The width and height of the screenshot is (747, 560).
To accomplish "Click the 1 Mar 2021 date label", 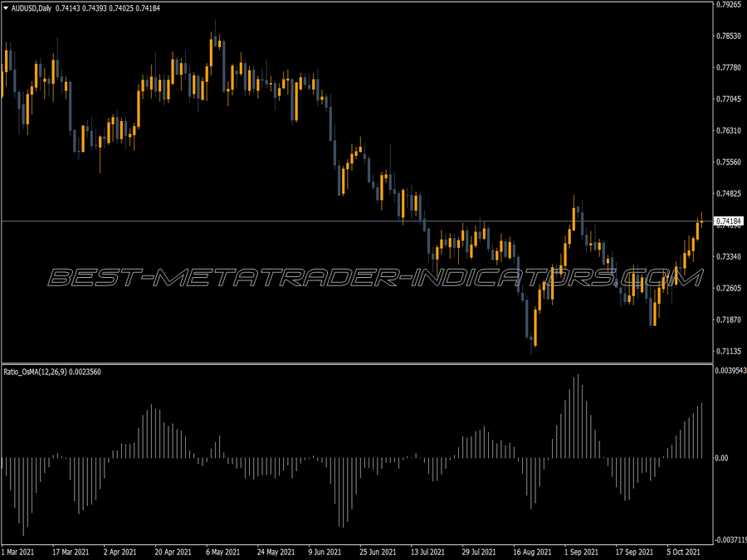I will click(x=18, y=552).
